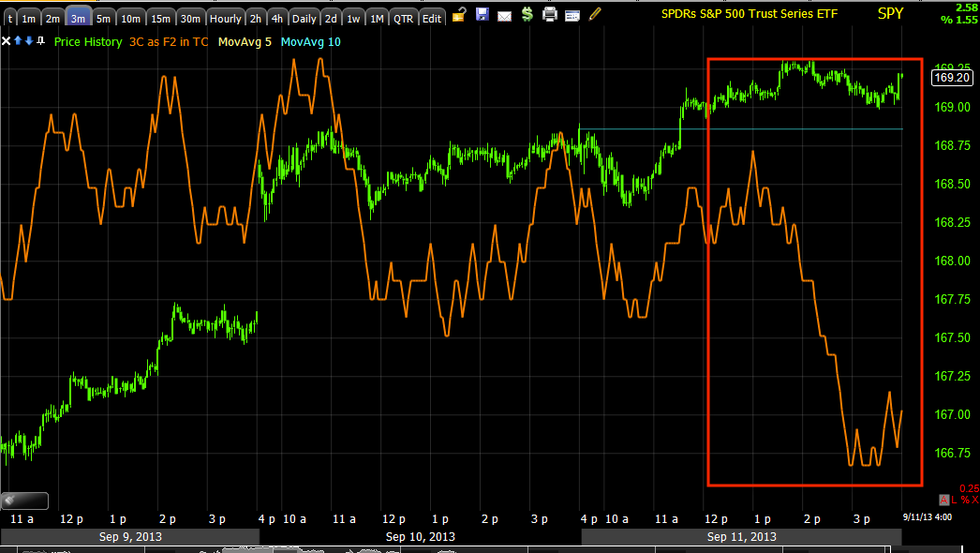Open 3C as F2 in TC indicator settings
This screenshot has height=553, width=980.
(169, 42)
